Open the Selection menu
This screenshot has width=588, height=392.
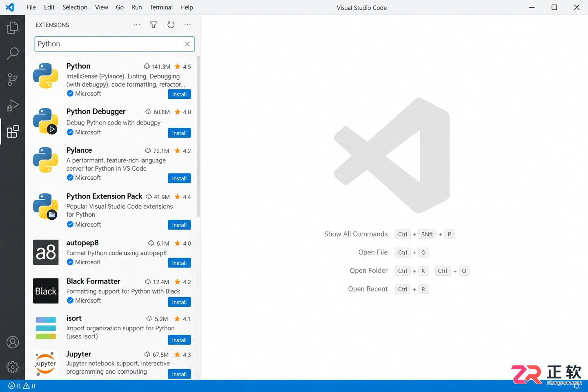(x=75, y=7)
